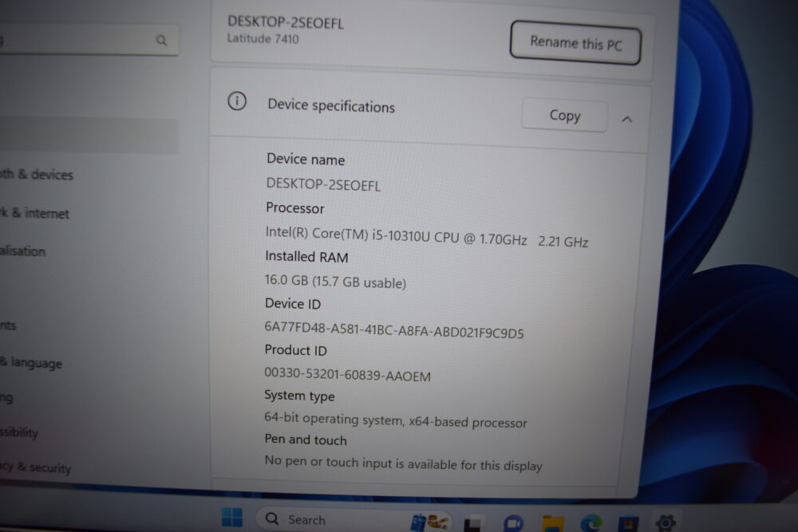This screenshot has height=532, width=798.
Task: Open the Windows Start menu
Action: click(x=232, y=518)
